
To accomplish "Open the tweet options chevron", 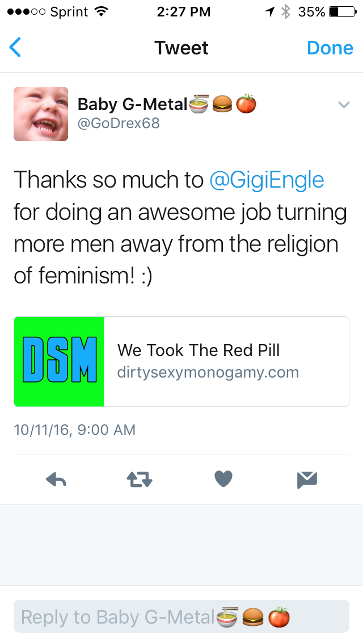I will point(344,105).
